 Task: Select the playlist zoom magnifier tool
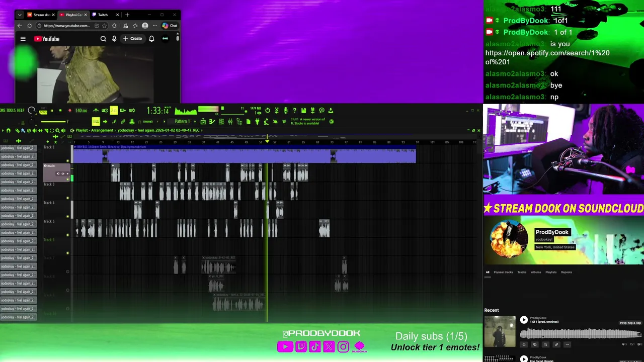tap(57, 130)
